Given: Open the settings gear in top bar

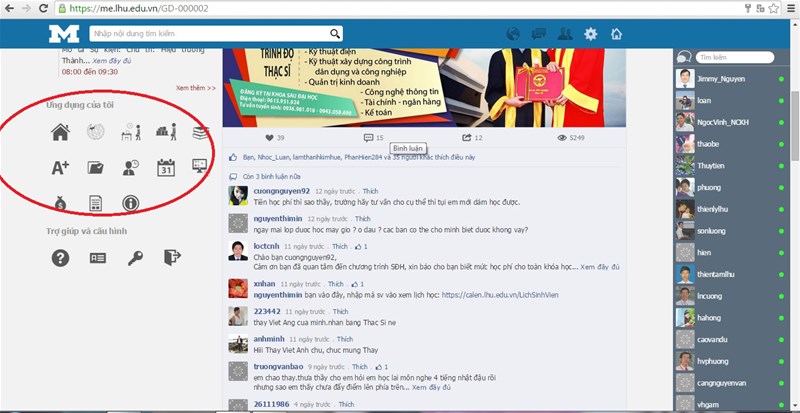Looking at the screenshot, I should coord(591,34).
